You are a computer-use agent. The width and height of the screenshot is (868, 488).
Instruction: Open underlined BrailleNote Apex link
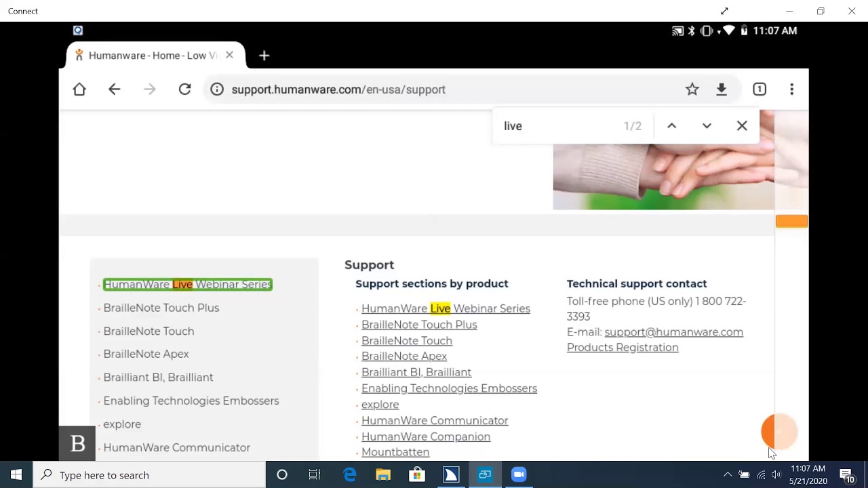click(404, 357)
